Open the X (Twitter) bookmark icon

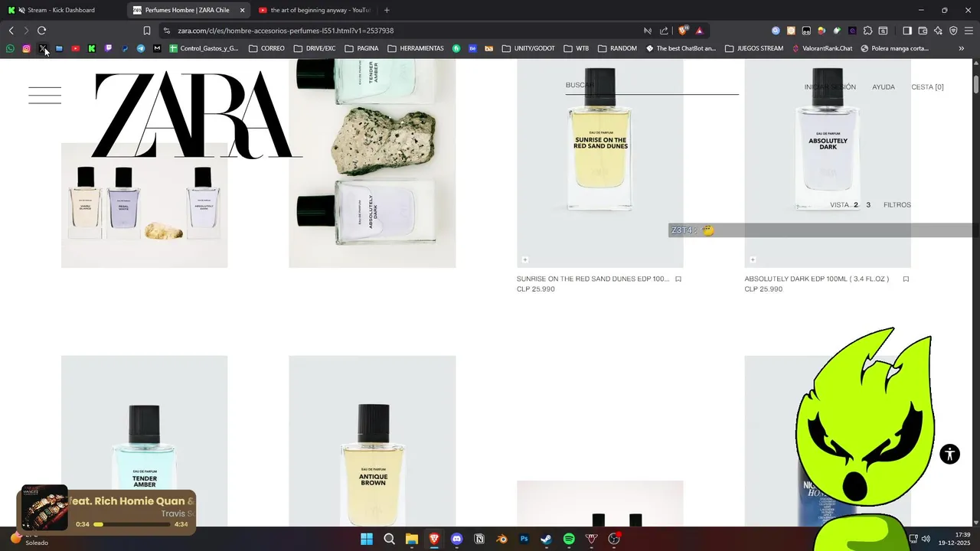[43, 48]
